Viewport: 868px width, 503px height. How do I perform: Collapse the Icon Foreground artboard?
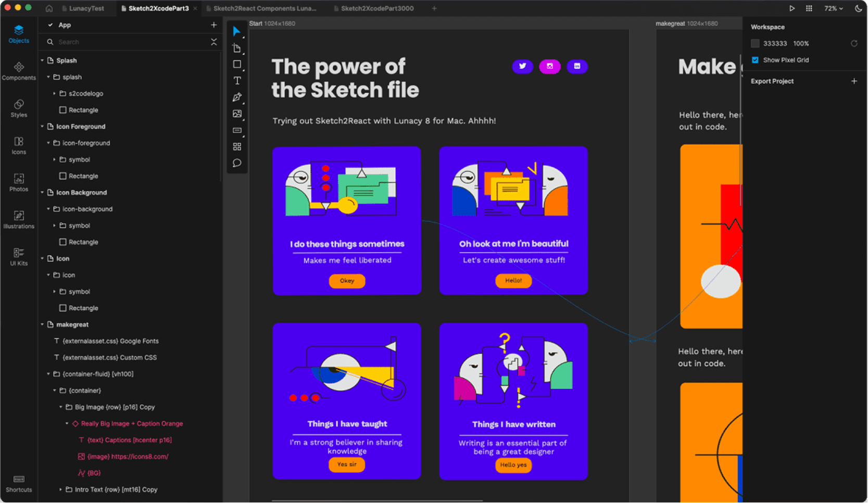tap(42, 127)
